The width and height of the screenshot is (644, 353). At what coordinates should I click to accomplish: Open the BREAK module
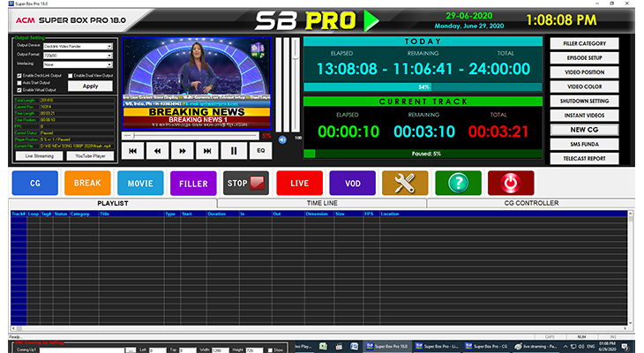[x=87, y=184]
